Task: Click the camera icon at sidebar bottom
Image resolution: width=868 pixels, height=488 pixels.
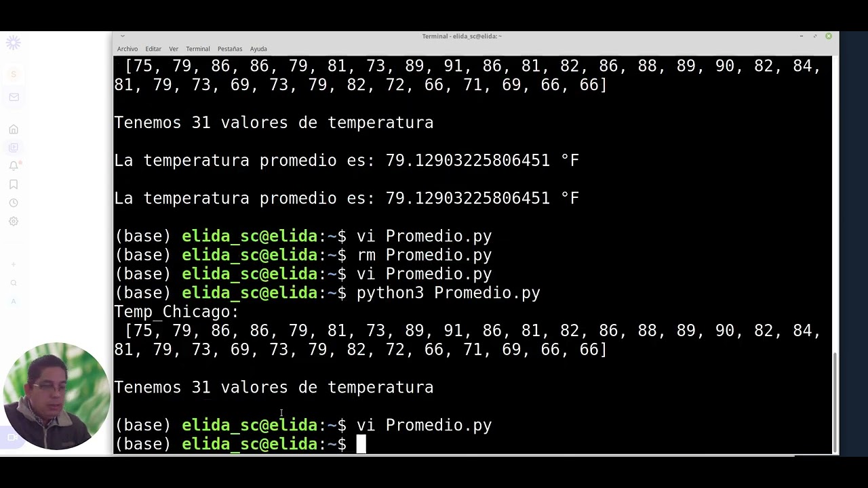Action: (x=12, y=437)
